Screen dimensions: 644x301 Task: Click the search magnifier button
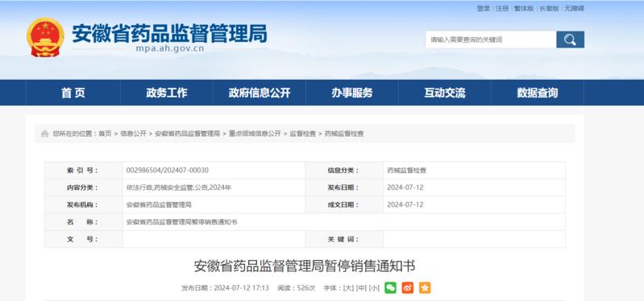coord(570,39)
